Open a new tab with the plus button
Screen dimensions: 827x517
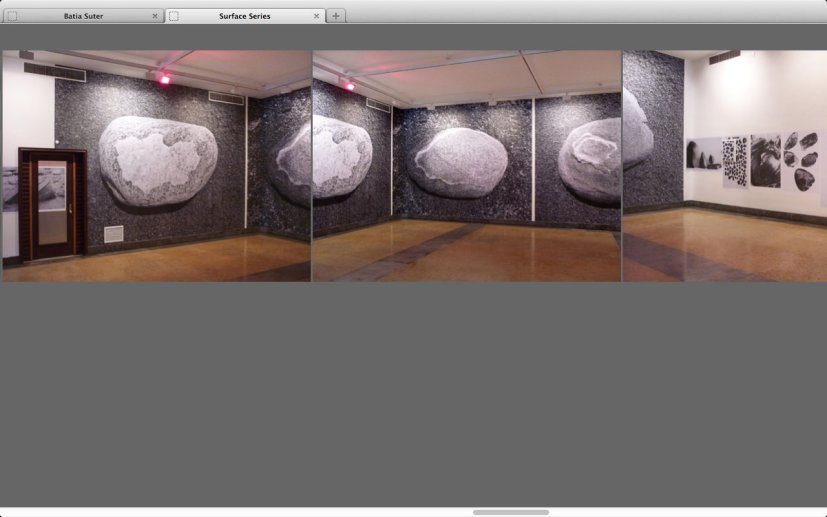[x=336, y=16]
